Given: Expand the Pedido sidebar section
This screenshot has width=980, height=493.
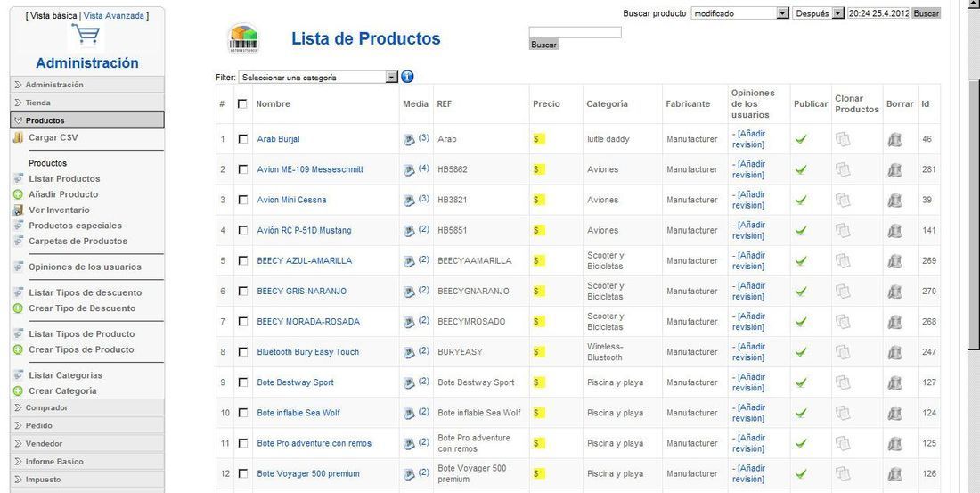Looking at the screenshot, I should pyautogui.click(x=87, y=425).
